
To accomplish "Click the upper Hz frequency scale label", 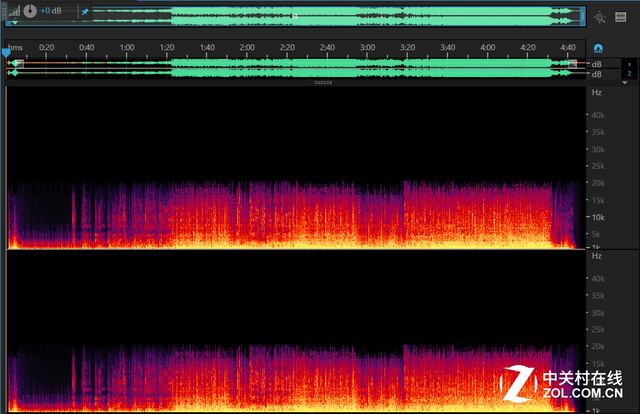I will [597, 92].
